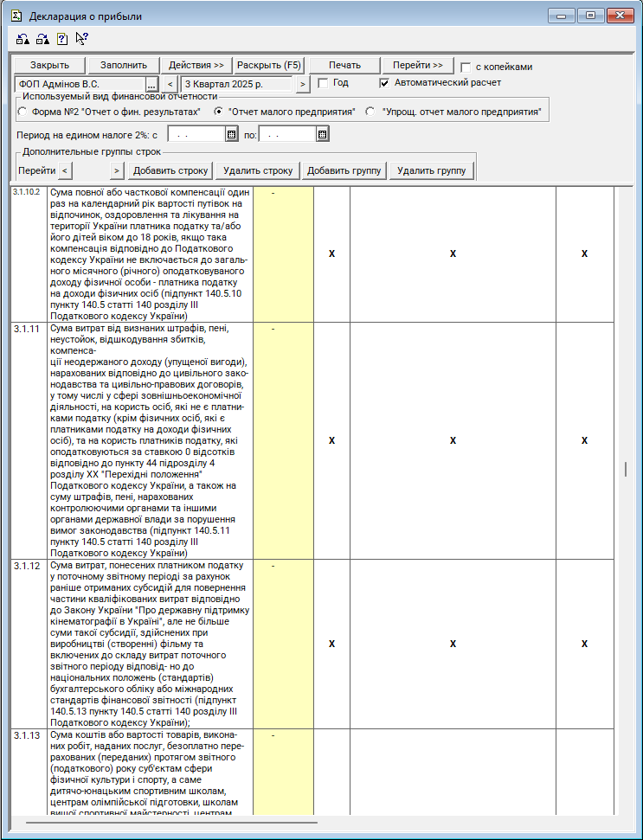Choose 'Упрощ. отчет малого предприятия' radio option
Screen dimensions: 643x840
coord(370,112)
